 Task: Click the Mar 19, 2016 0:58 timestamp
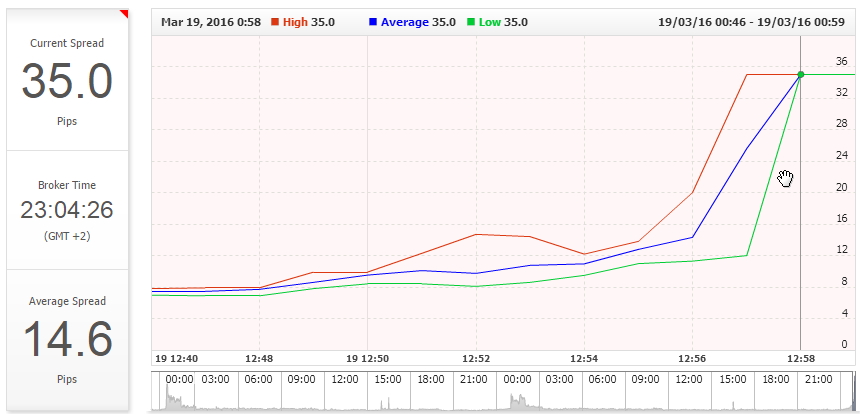(211, 22)
